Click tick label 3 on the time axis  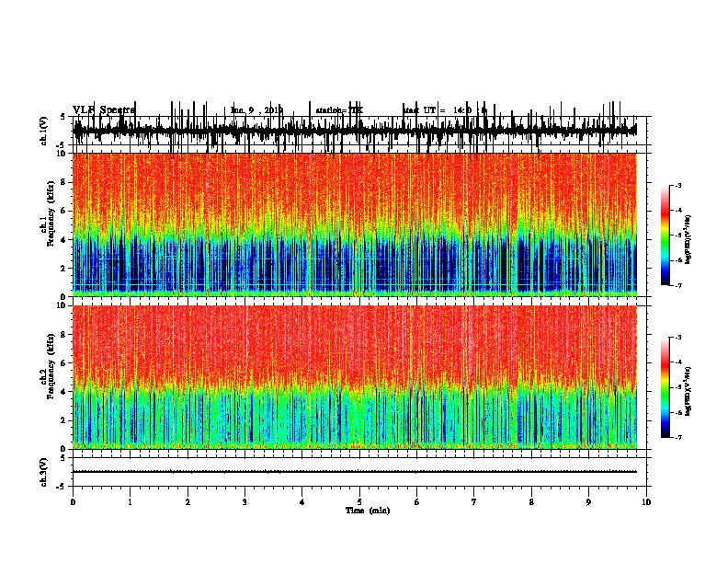pos(245,502)
